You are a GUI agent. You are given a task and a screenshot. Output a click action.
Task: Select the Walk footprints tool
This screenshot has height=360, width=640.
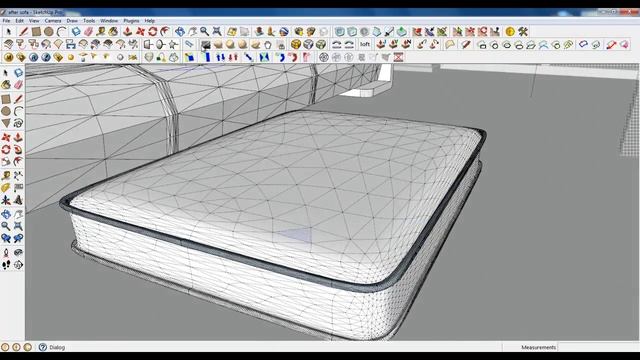click(x=6, y=265)
